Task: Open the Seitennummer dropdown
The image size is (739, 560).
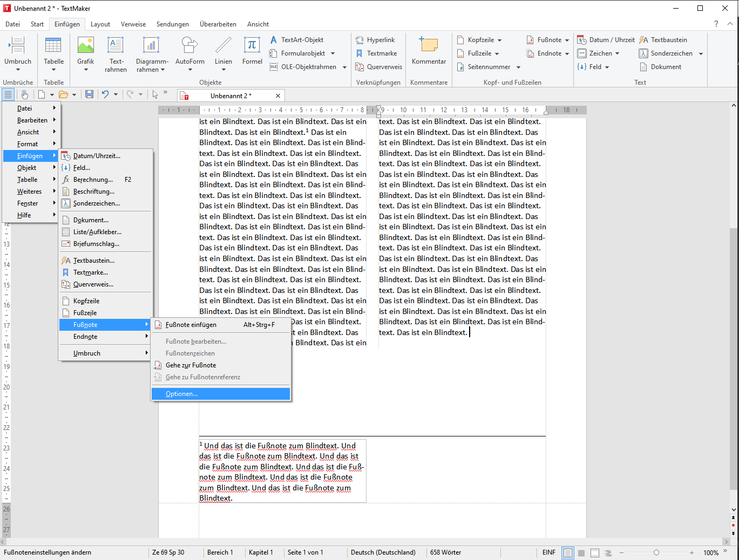Action: [518, 67]
